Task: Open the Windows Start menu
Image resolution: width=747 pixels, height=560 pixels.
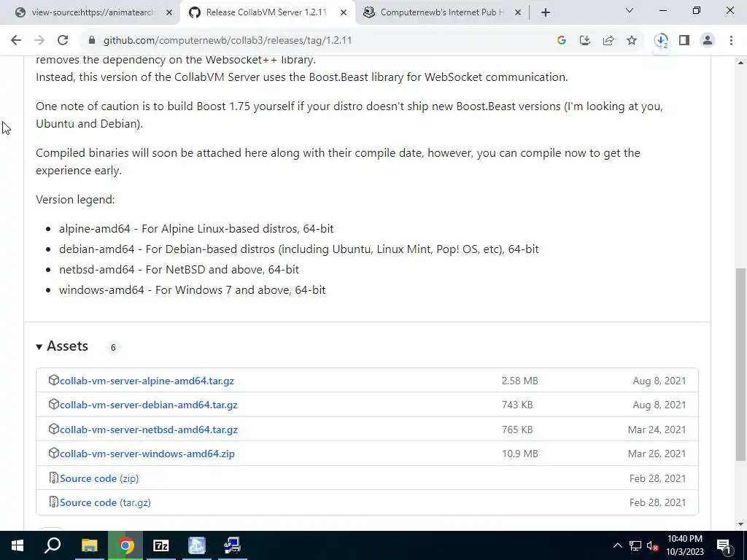Action: point(18,545)
